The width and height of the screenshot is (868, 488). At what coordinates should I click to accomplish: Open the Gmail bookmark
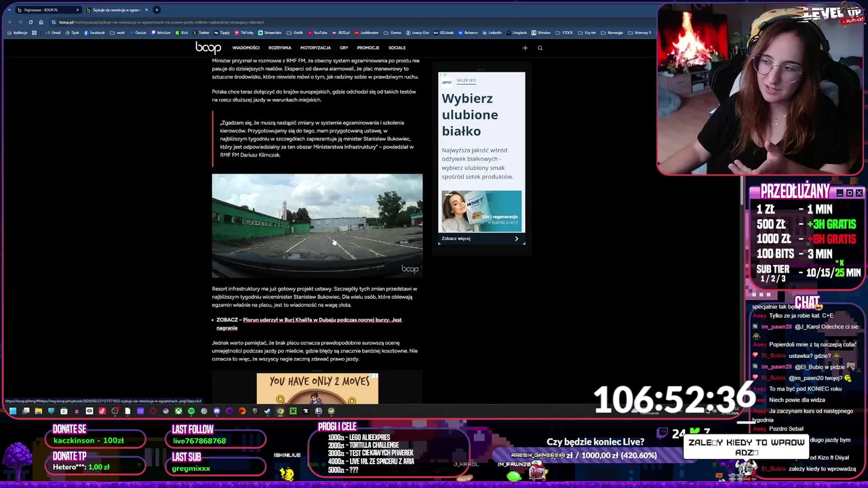click(x=53, y=33)
